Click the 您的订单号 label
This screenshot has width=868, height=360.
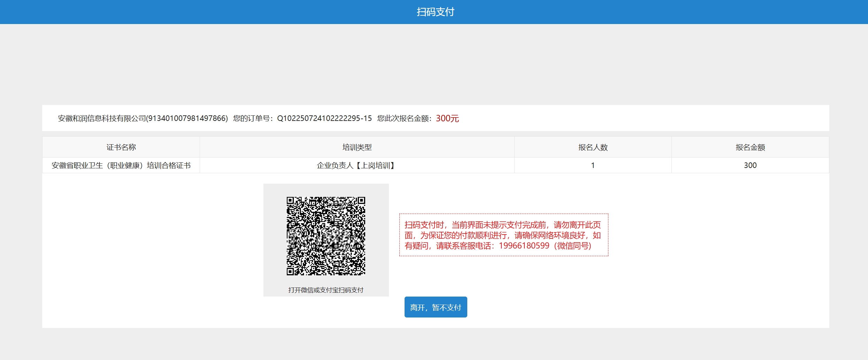(253, 118)
